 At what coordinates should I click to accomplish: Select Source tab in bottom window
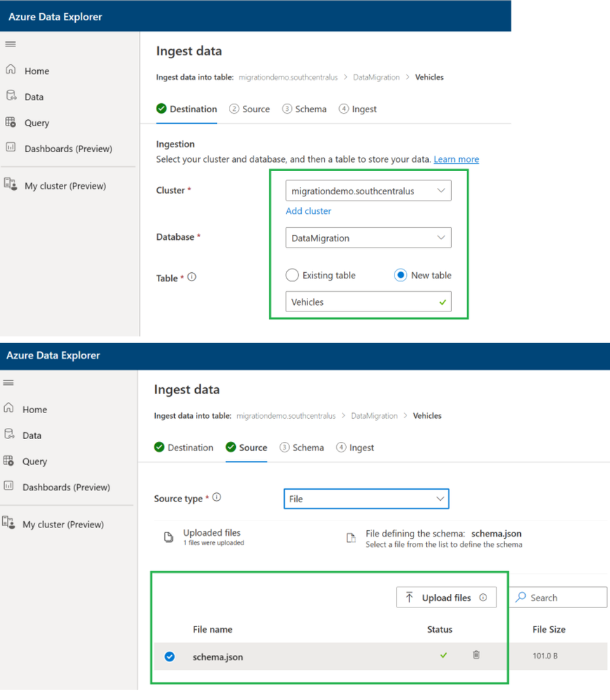(x=246, y=447)
